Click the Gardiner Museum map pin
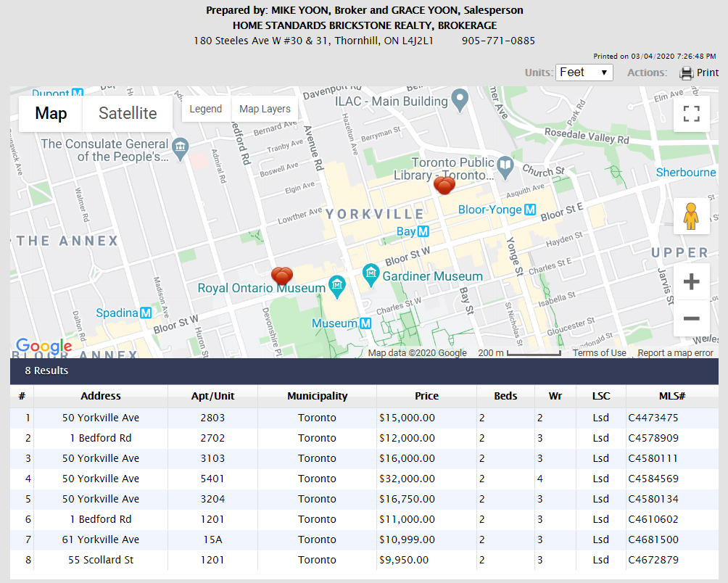This screenshot has width=728, height=583. click(x=371, y=276)
